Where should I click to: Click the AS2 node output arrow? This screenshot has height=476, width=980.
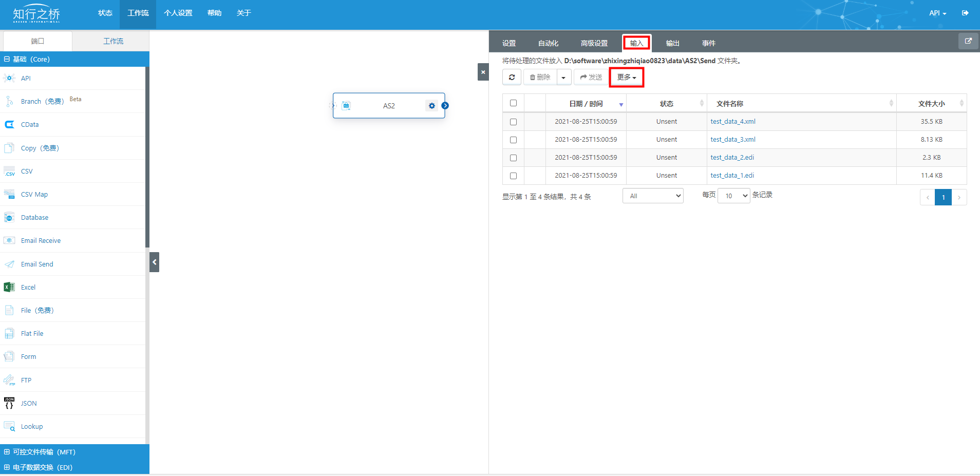pos(445,106)
